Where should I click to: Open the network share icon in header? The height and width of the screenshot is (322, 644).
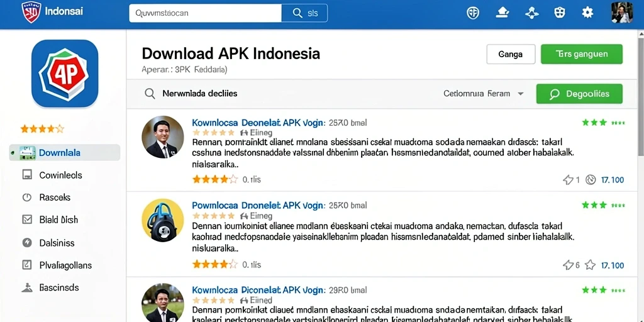pyautogui.click(x=532, y=13)
